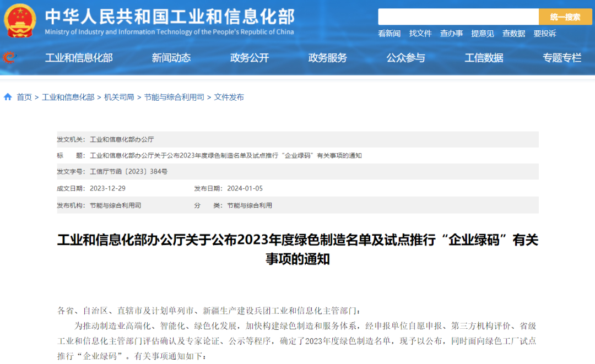595x364 pixels.
Task: Click the red swirl icon in navigation bar
Action: pos(9,58)
